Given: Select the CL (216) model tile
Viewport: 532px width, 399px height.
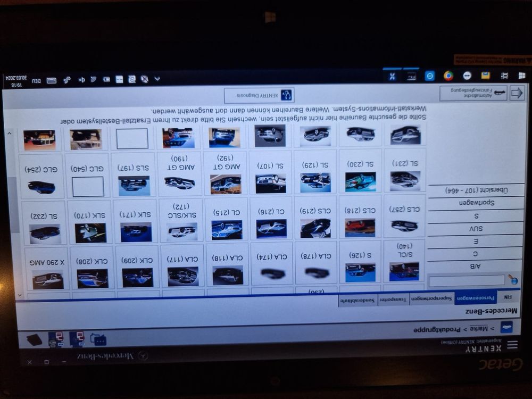Looking at the screenshot, I should [x=271, y=219].
